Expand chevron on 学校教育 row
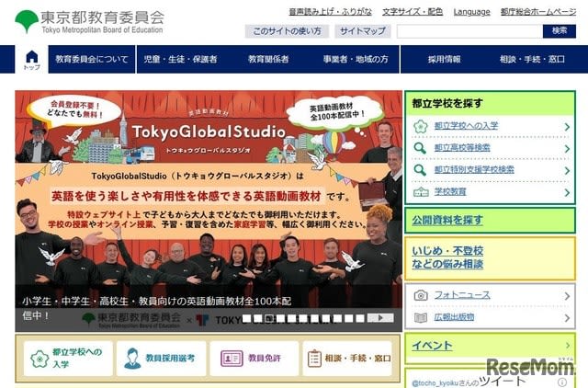588x388 pixels. pyautogui.click(x=567, y=192)
